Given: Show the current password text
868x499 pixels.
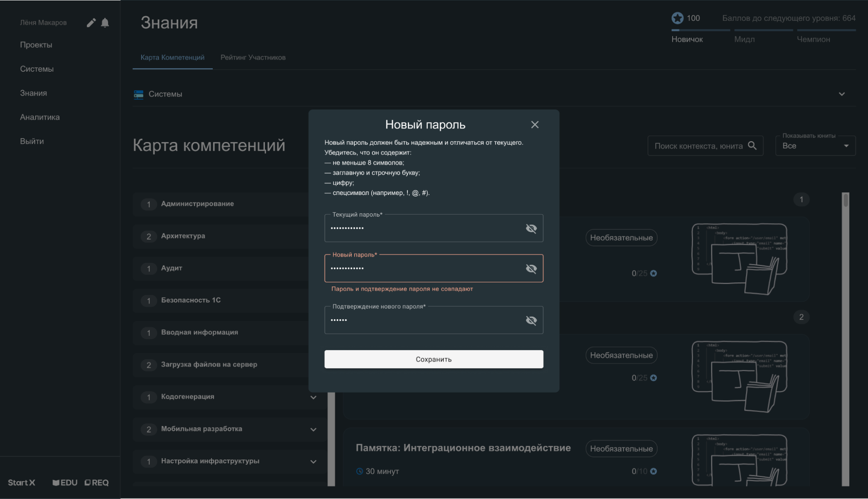Looking at the screenshot, I should click(531, 228).
